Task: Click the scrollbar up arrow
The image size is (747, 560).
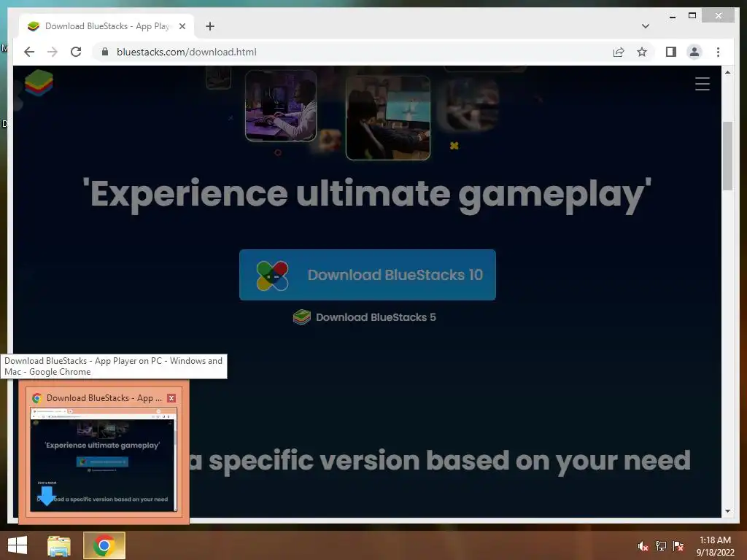Action: 727,72
